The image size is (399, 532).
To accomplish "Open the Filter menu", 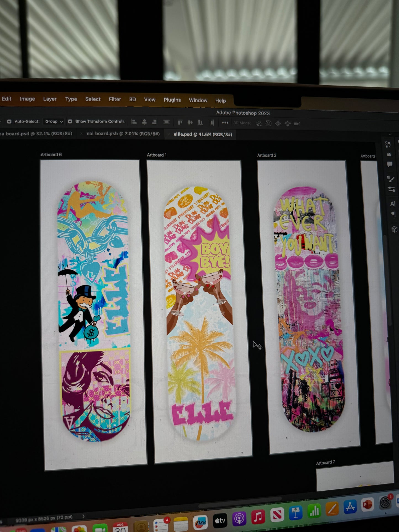I will pyautogui.click(x=115, y=99).
